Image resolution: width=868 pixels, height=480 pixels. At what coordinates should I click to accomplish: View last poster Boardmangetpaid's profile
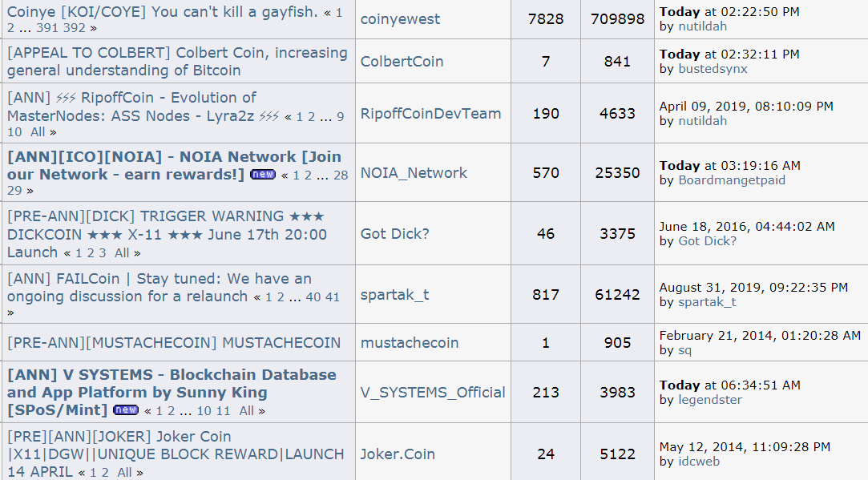tap(732, 180)
